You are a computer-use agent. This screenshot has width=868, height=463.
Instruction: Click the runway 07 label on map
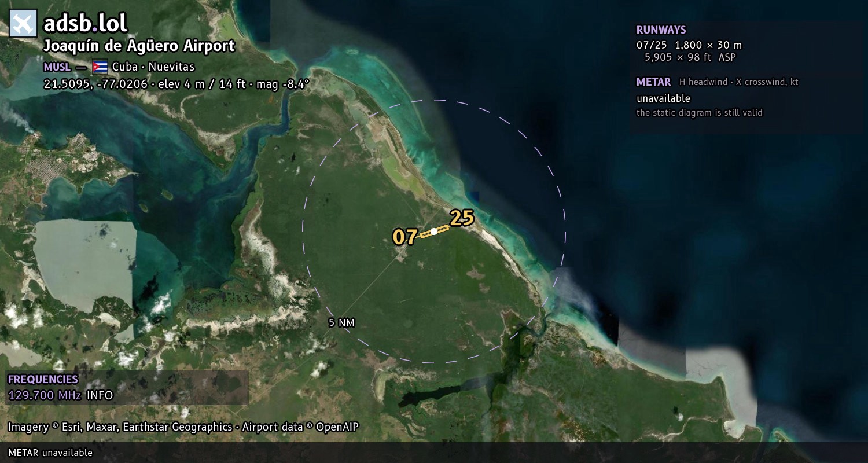[405, 237]
